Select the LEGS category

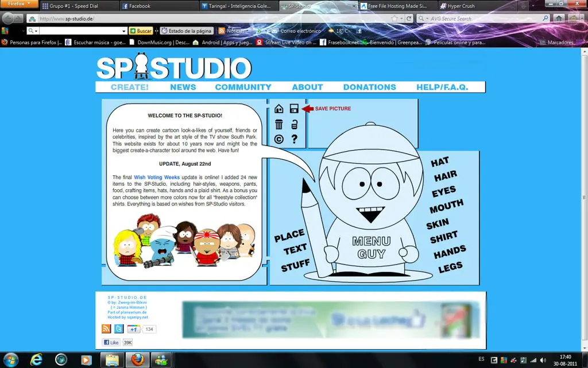tap(450, 267)
